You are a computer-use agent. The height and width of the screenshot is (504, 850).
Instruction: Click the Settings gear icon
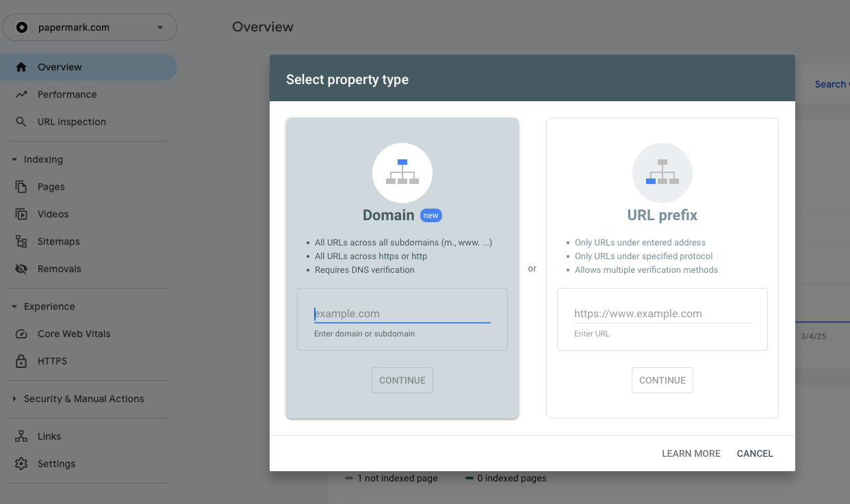pyautogui.click(x=21, y=464)
